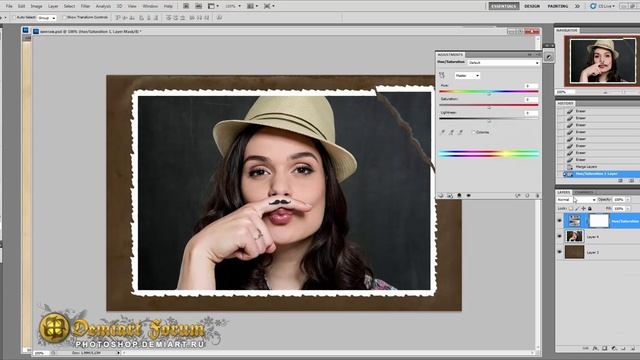The image size is (640, 360).
Task: Click the Align top edges icon
Action: 118,18
